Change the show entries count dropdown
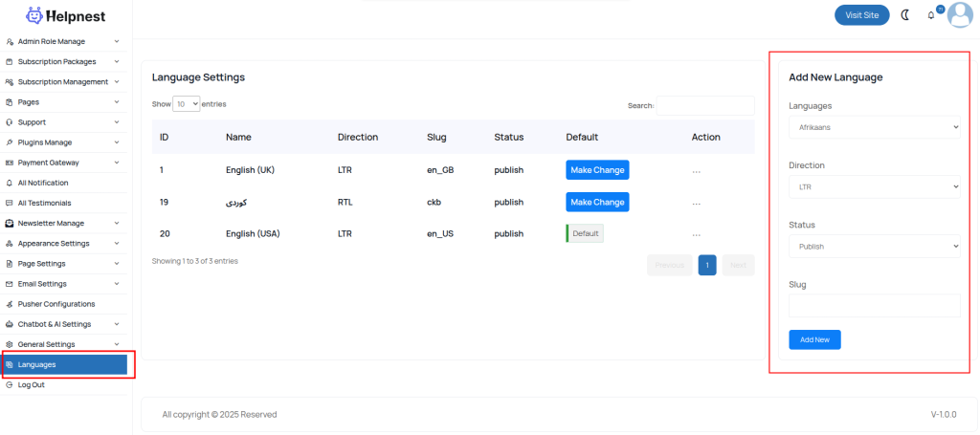Screen dimensions: 980x435 (x=187, y=103)
